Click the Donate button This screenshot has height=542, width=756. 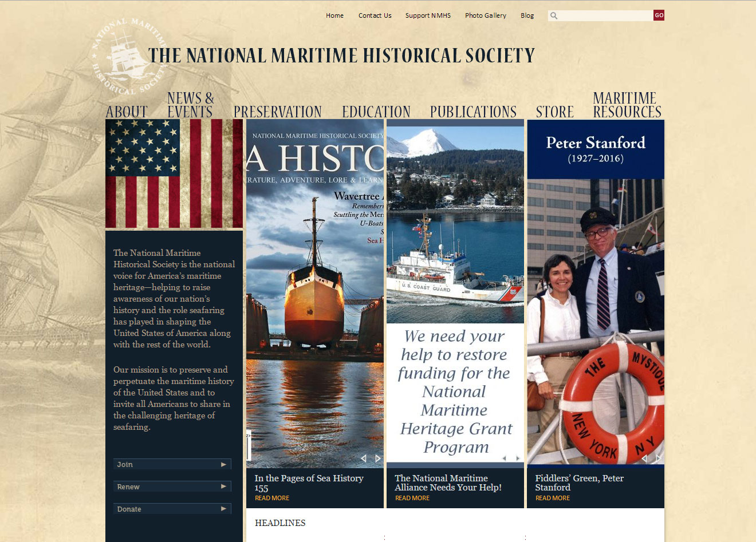[172, 509]
